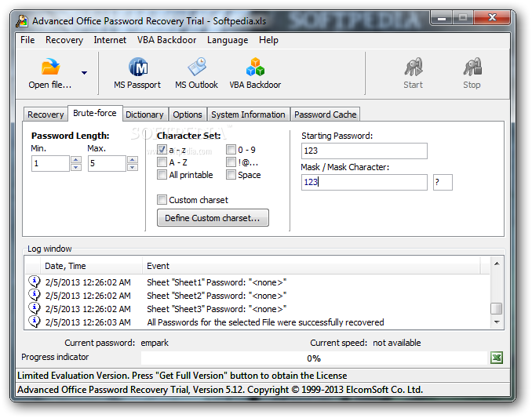Click the Limited Evaluation Version status text
The image size is (532, 418).
(x=182, y=376)
